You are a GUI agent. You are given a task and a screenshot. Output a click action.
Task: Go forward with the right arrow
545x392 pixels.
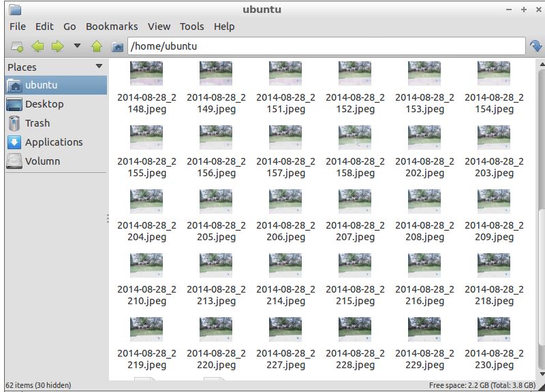tap(58, 46)
